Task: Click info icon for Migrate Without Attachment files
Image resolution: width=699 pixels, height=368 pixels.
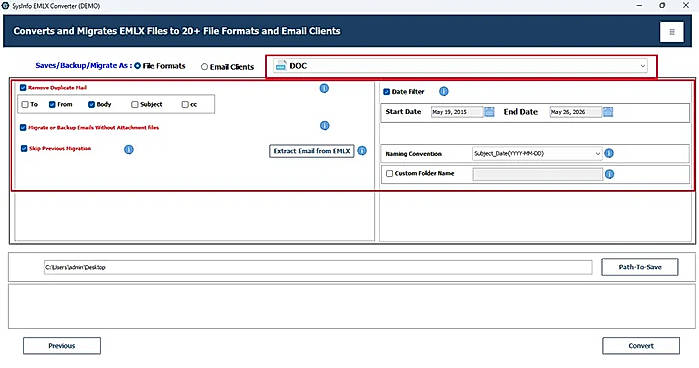Action: [325, 126]
